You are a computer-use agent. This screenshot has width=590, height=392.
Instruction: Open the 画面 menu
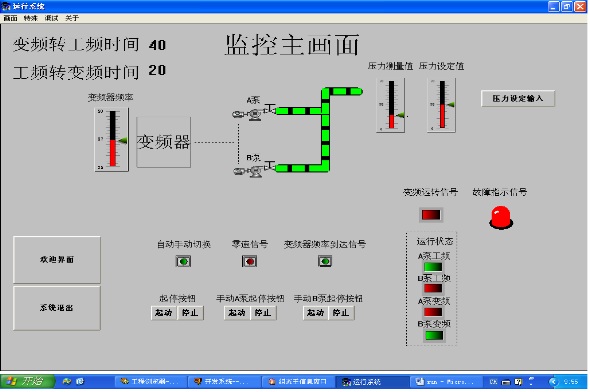coord(11,18)
